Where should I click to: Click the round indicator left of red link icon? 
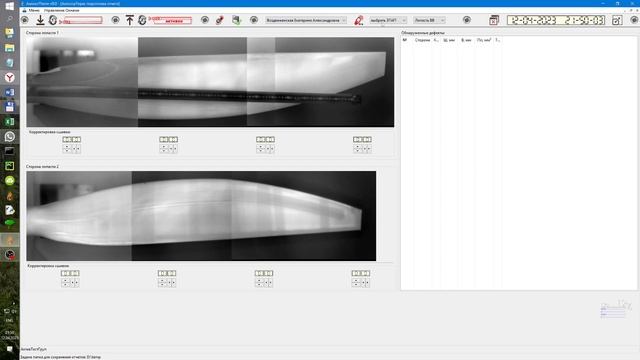coord(205,20)
